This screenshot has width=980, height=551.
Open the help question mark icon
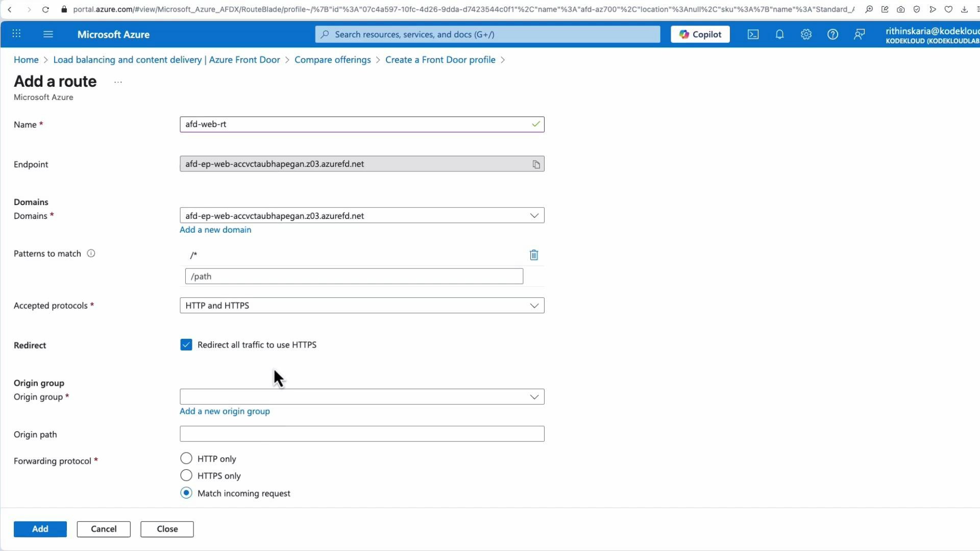point(833,34)
